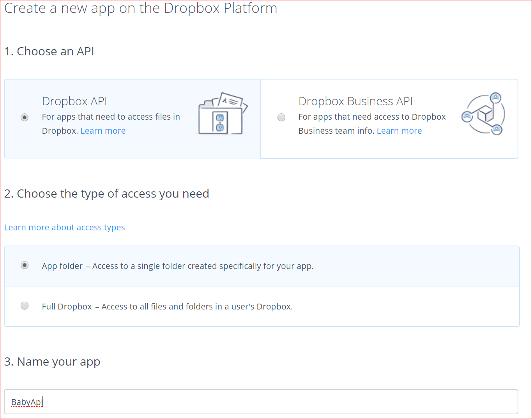This screenshot has height=419, width=532.
Task: Open Learn more link under Dropbox Business API
Action: [399, 131]
